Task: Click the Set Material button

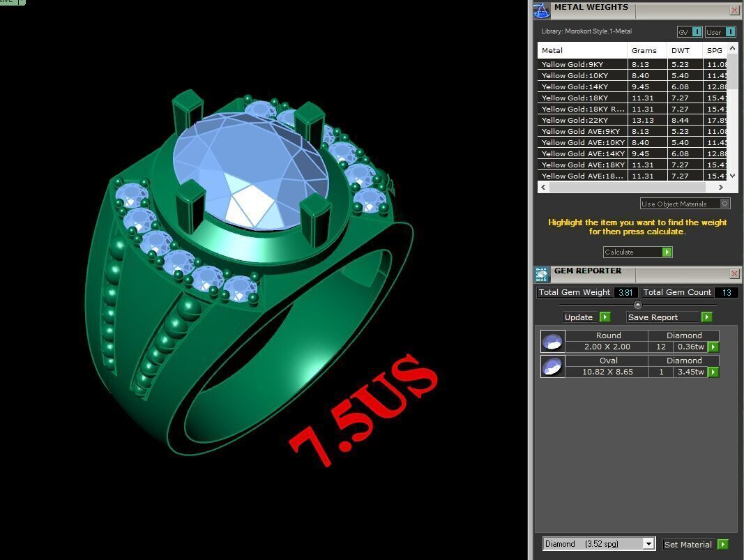Action: coord(695,545)
